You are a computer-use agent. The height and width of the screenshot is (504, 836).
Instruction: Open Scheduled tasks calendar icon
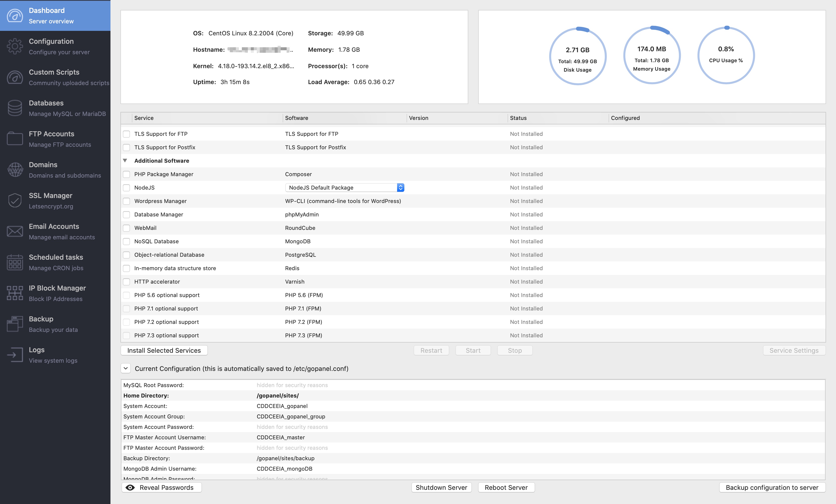[x=15, y=262]
